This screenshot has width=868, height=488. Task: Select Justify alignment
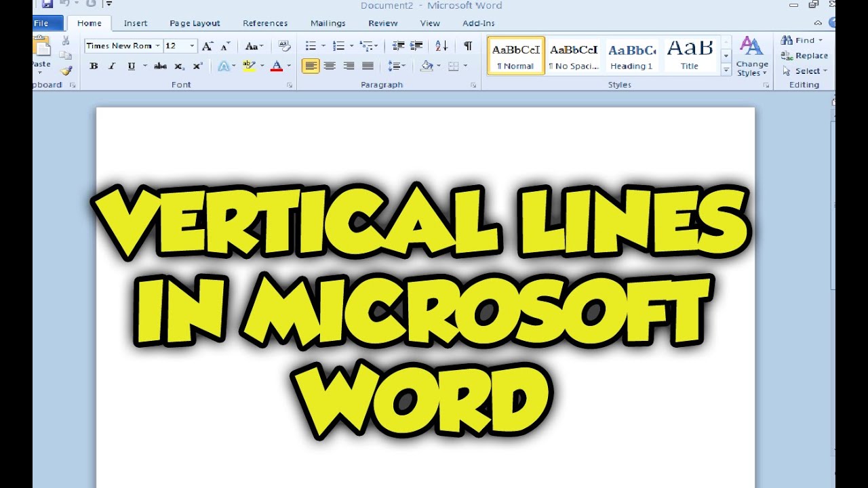tap(368, 66)
